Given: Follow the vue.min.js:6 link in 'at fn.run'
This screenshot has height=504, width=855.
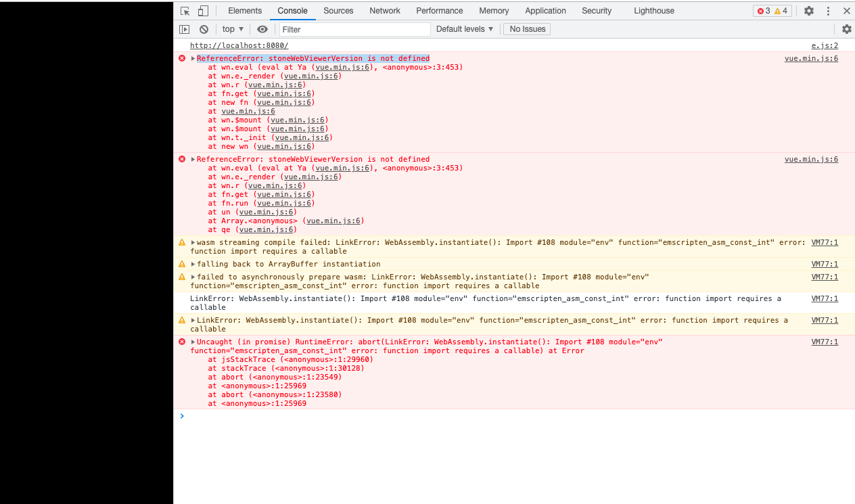Looking at the screenshot, I should (x=283, y=204).
